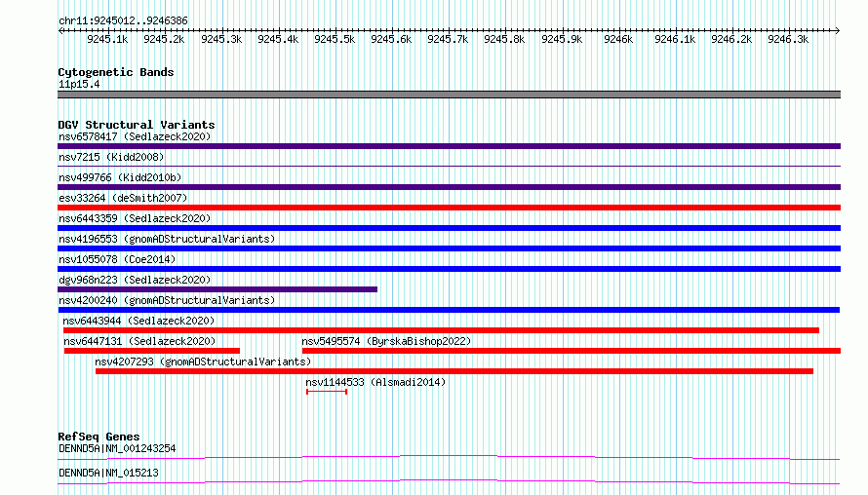Select nsv4196553 (gnomADStructuralVariants) label

pyautogui.click(x=167, y=239)
